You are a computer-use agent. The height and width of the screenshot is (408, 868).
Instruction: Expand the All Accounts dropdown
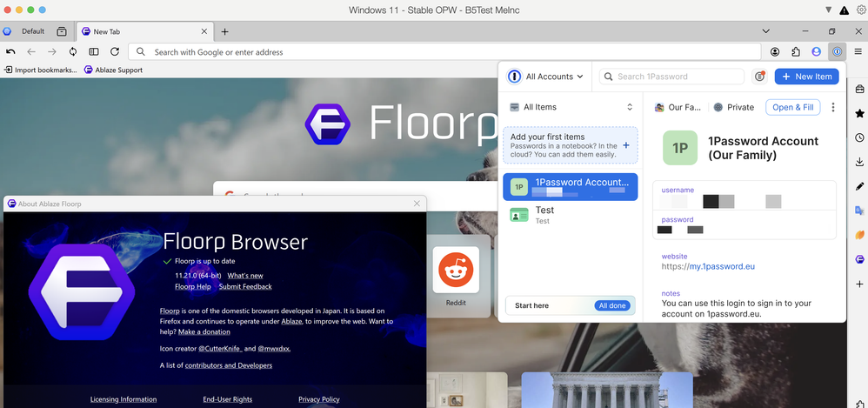(546, 77)
